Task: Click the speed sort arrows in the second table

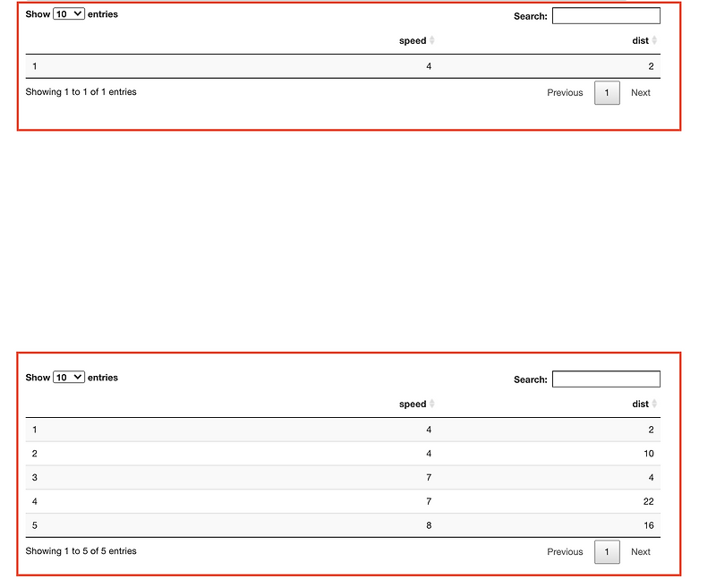Action: point(430,404)
